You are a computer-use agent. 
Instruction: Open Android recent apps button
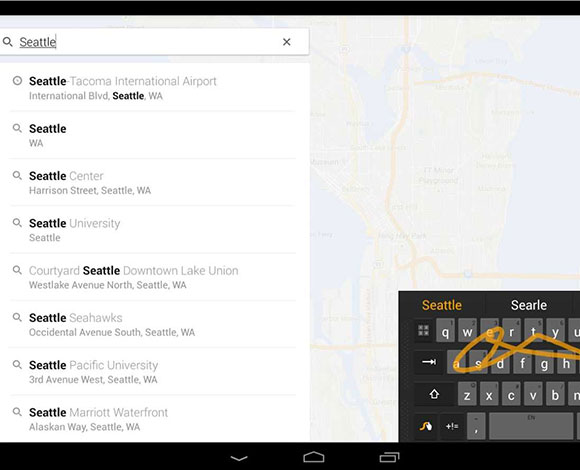point(390,457)
